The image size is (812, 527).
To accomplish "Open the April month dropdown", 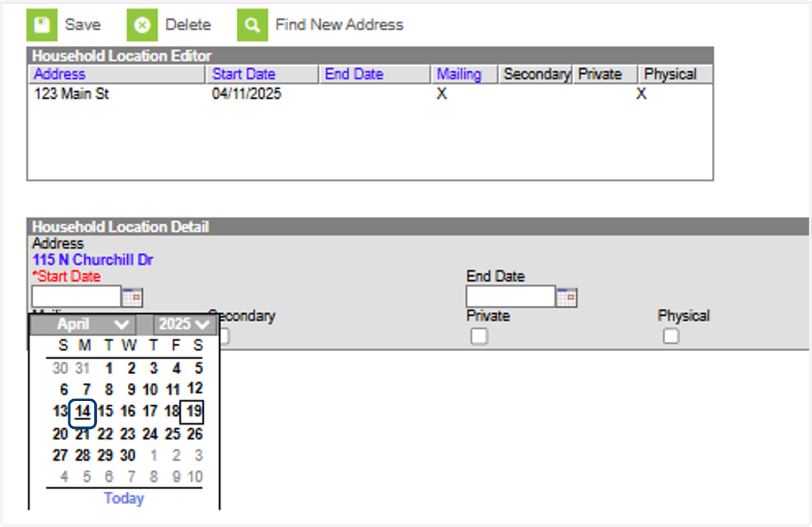I will 83,324.
